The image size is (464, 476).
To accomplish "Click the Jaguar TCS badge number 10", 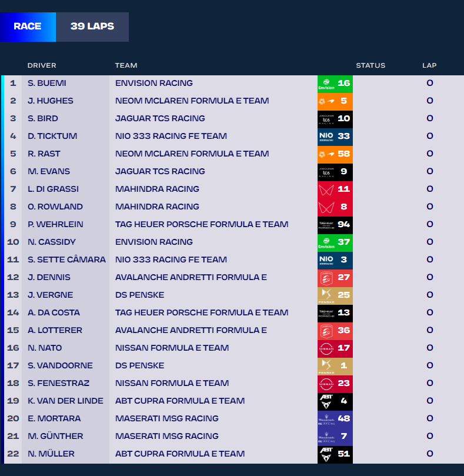I will 335,119.
